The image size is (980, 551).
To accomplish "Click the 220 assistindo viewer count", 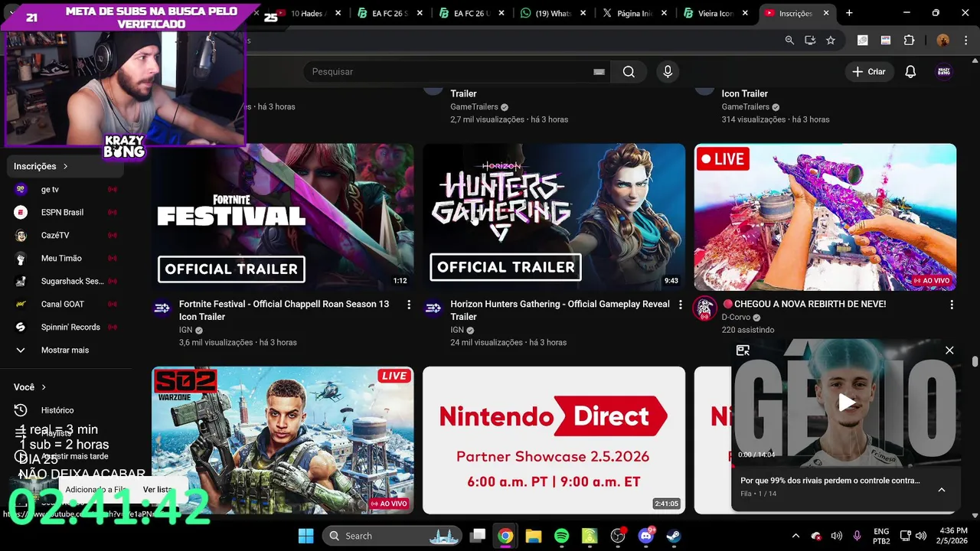I will click(x=748, y=330).
